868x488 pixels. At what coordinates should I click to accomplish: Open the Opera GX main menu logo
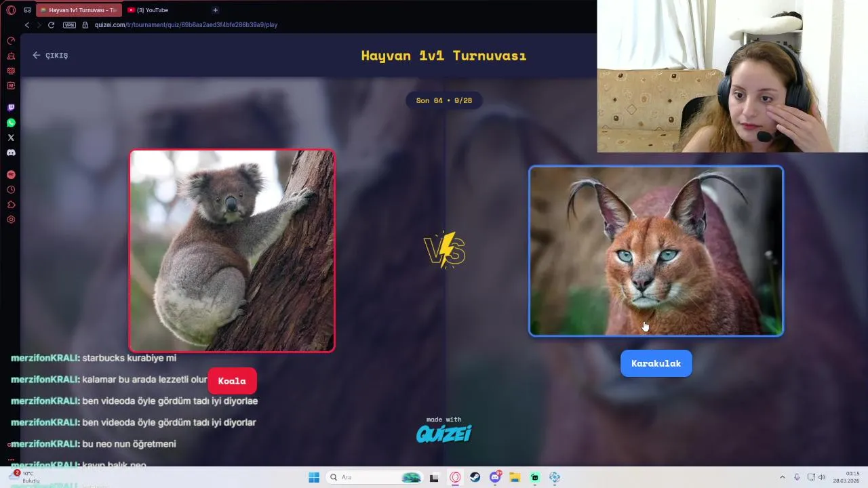(x=11, y=10)
